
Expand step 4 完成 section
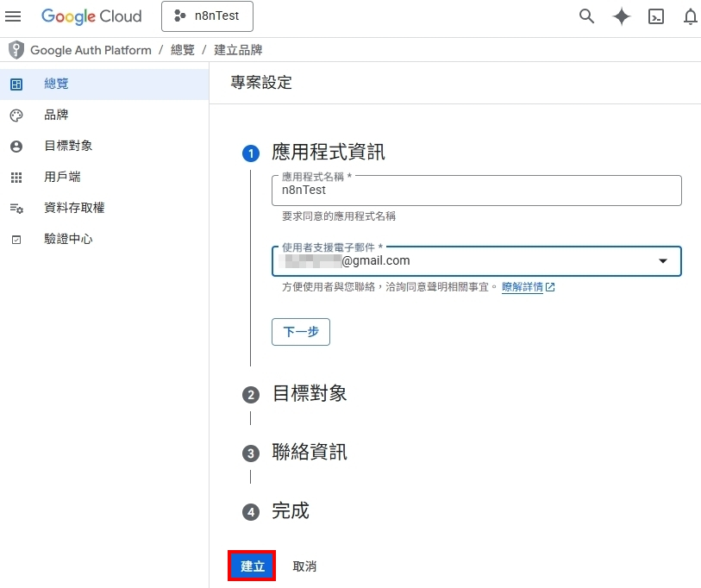click(291, 511)
